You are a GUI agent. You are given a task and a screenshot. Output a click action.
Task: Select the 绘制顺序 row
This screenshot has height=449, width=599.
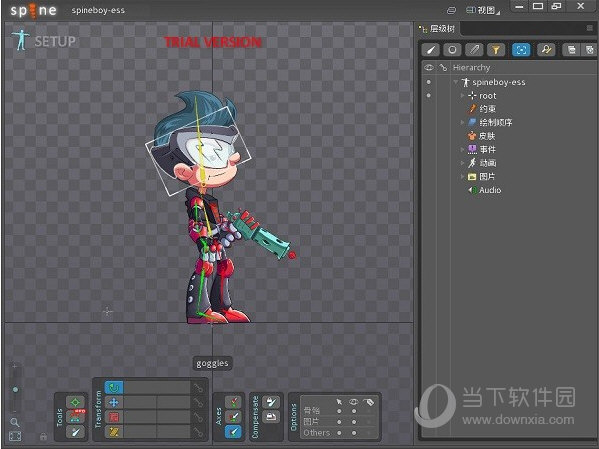pyautogui.click(x=490, y=122)
